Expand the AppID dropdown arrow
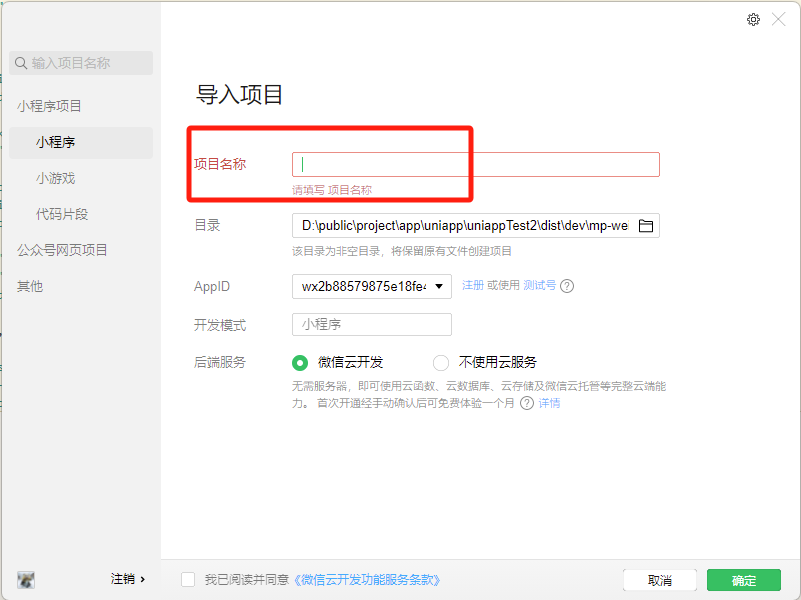Screen dimensions: 801x600 coord(439,286)
